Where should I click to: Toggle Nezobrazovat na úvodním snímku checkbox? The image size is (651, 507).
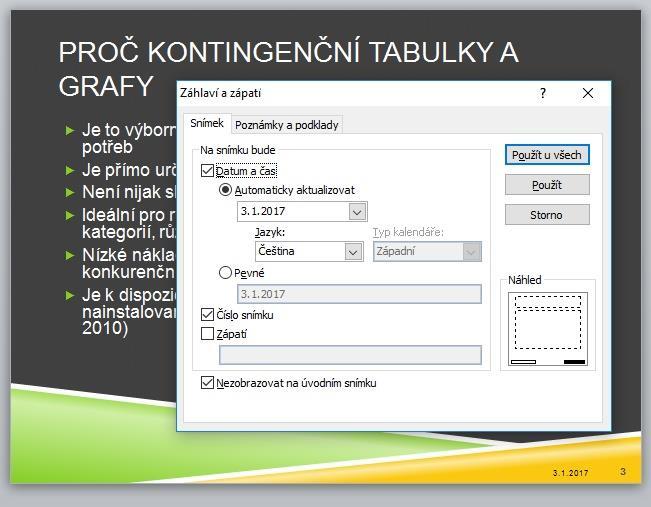207,382
